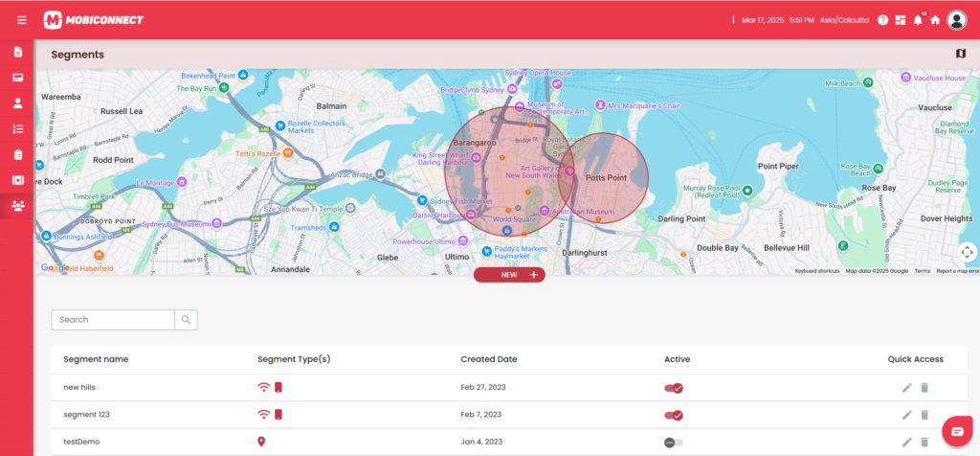This screenshot has height=456, width=980.
Task: Click Sydney Fish Market map pin
Action: [422, 201]
